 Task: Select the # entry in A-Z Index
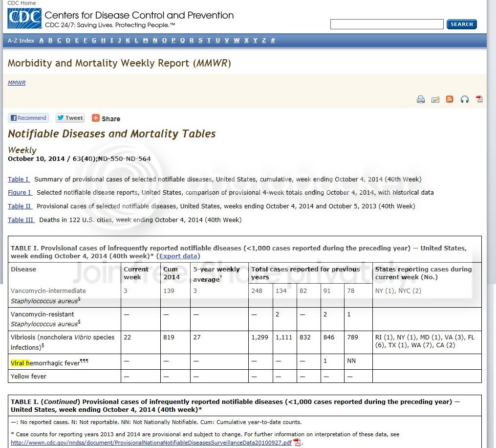click(273, 40)
